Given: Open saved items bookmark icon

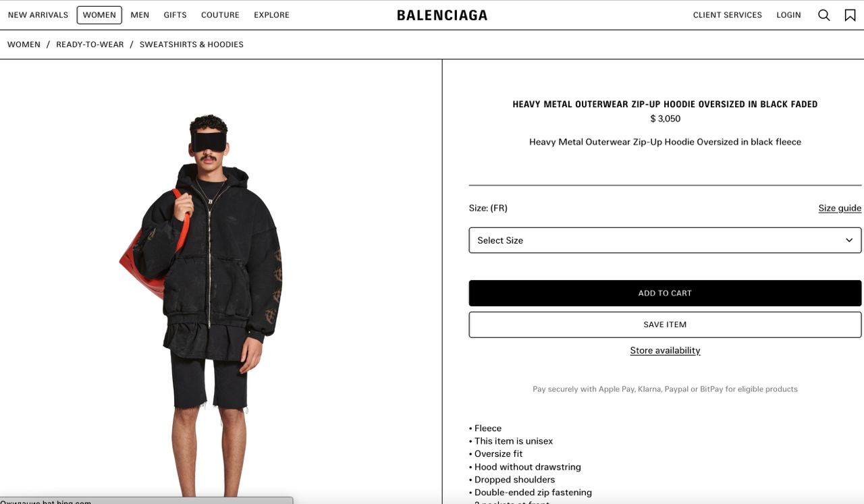Looking at the screenshot, I should pos(850,15).
